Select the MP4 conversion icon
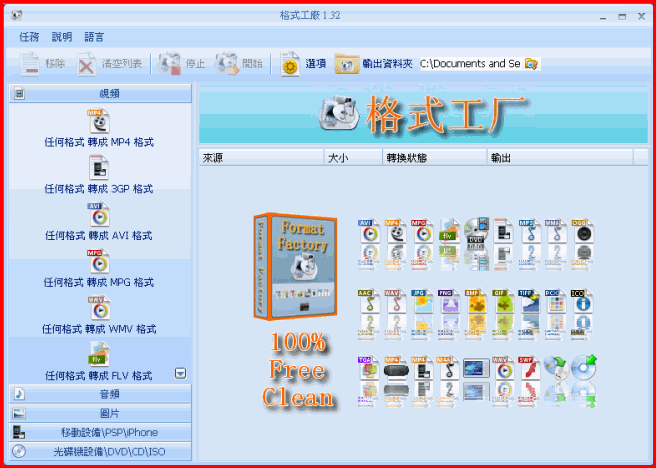The image size is (656, 468). coord(99,121)
